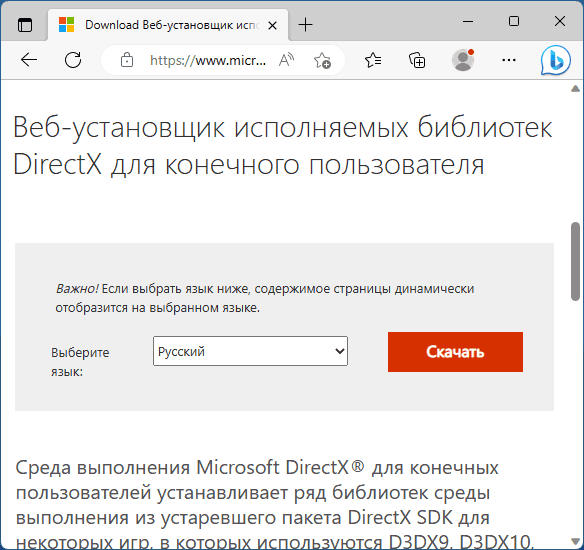Add this page to favorites
Image resolution: width=584 pixels, height=550 pixels.
322,60
